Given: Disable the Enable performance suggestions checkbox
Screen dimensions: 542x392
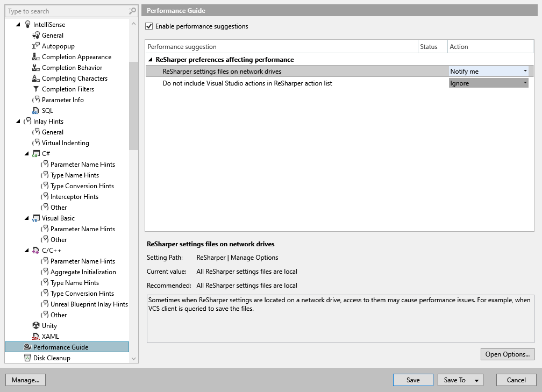Looking at the screenshot, I should (149, 26).
